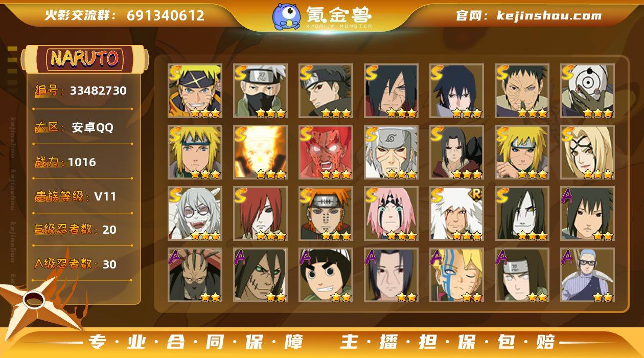This screenshot has width=644, height=358.
Task: Select the blonde Tsunade portrait
Action: click(x=588, y=152)
